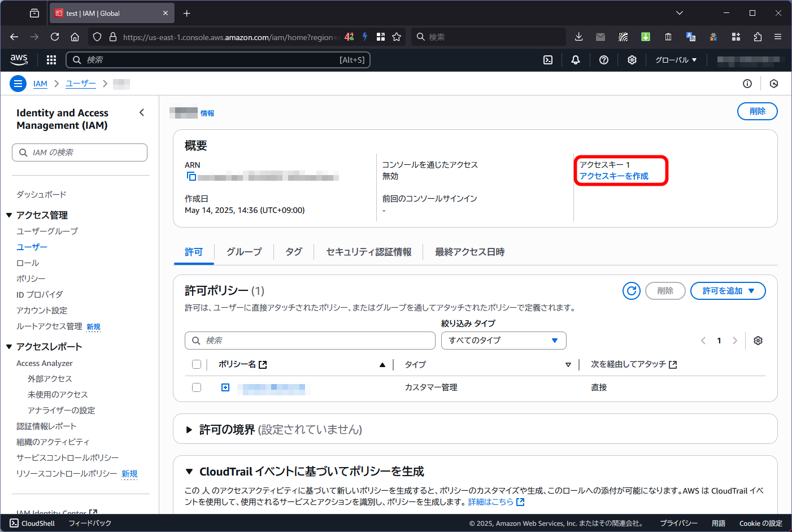Go to previous page of policies

(703, 341)
